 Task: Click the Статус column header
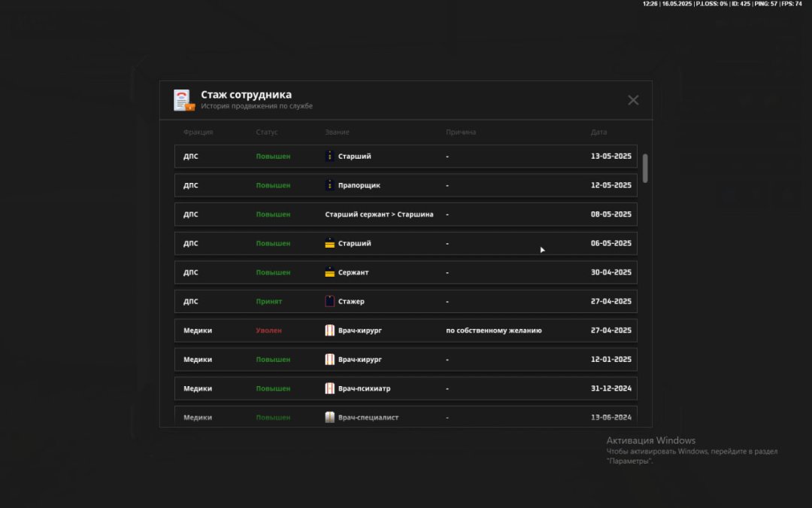(266, 132)
